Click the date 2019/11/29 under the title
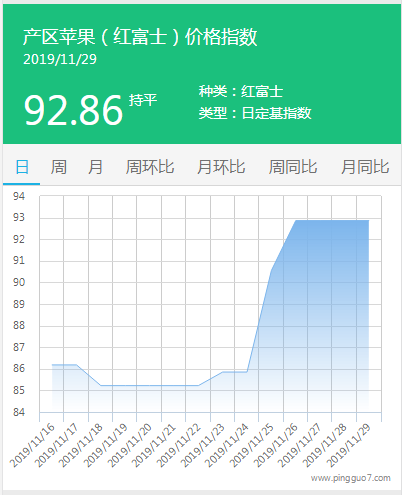The height and width of the screenshot is (495, 402). pyautogui.click(x=60, y=59)
